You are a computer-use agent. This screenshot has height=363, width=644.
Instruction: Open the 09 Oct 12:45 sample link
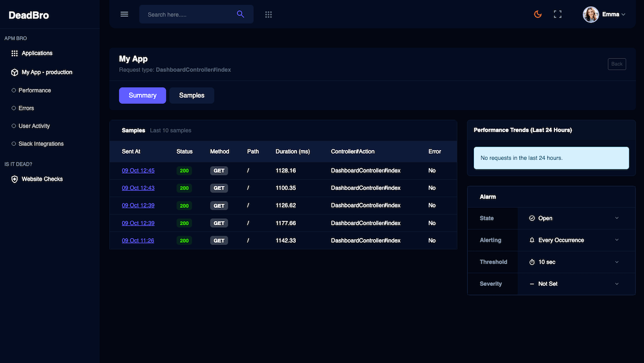point(138,171)
